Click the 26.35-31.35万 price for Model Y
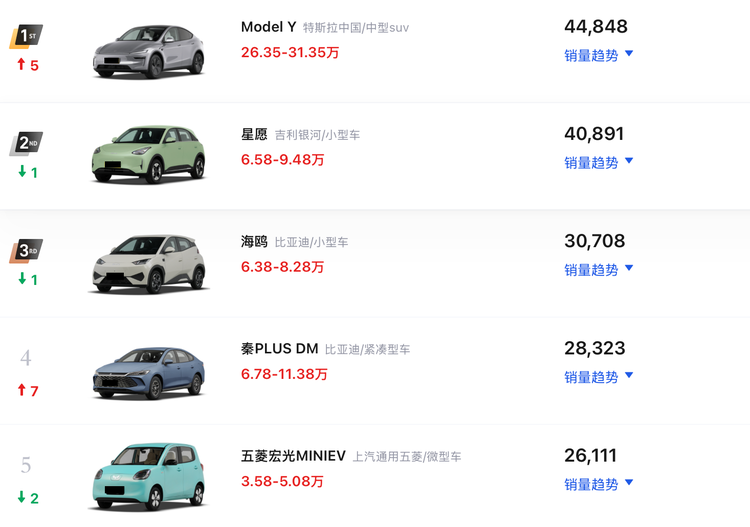The image size is (750, 527). click(290, 52)
